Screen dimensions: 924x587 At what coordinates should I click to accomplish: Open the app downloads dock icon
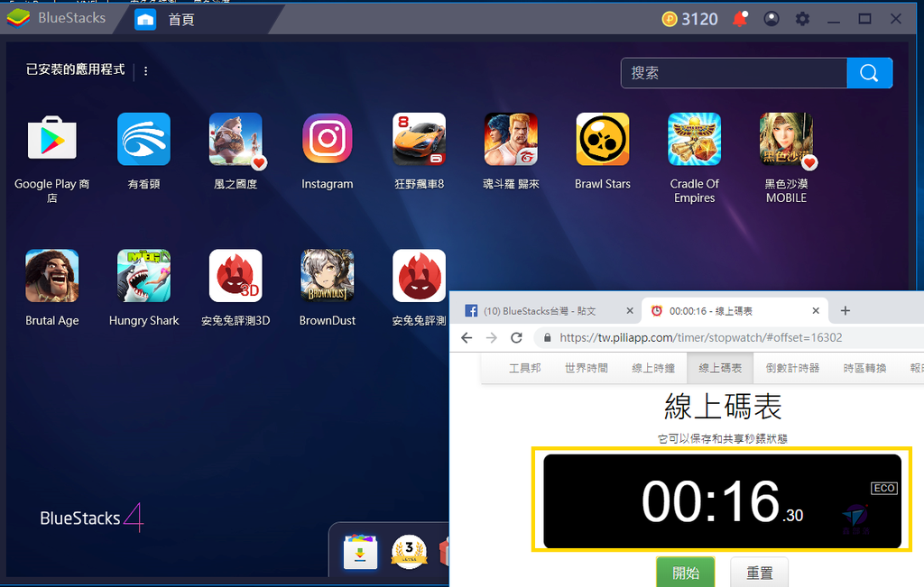click(360, 552)
